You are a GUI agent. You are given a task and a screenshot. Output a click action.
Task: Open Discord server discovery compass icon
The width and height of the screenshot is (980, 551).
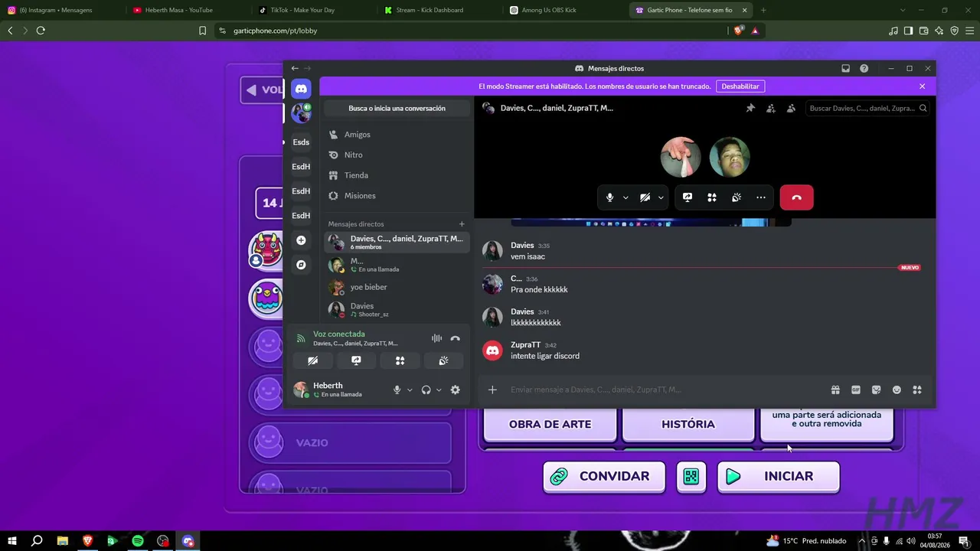[301, 265]
